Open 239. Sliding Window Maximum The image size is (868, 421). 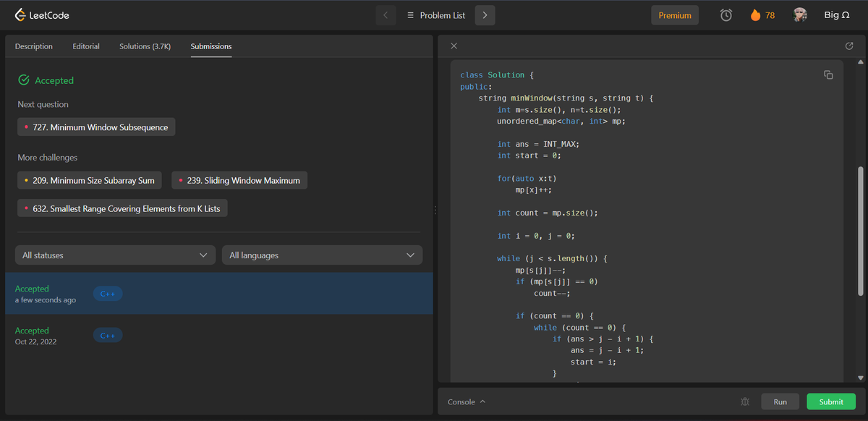click(239, 180)
